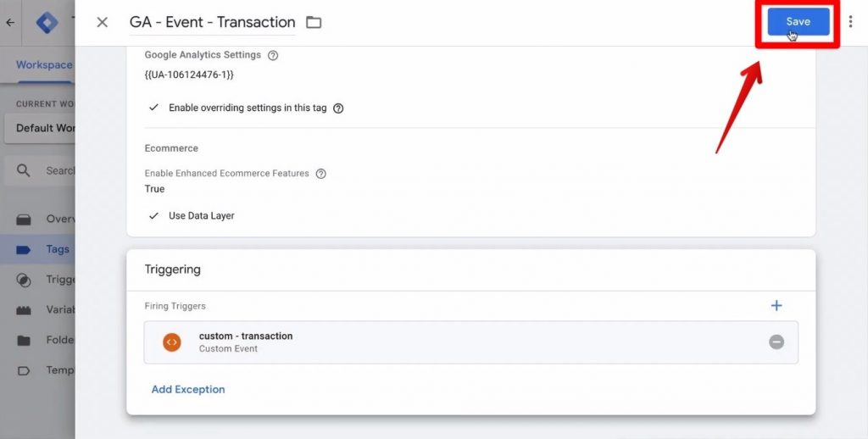Edit the tag name GA - Event - Transaction

212,22
